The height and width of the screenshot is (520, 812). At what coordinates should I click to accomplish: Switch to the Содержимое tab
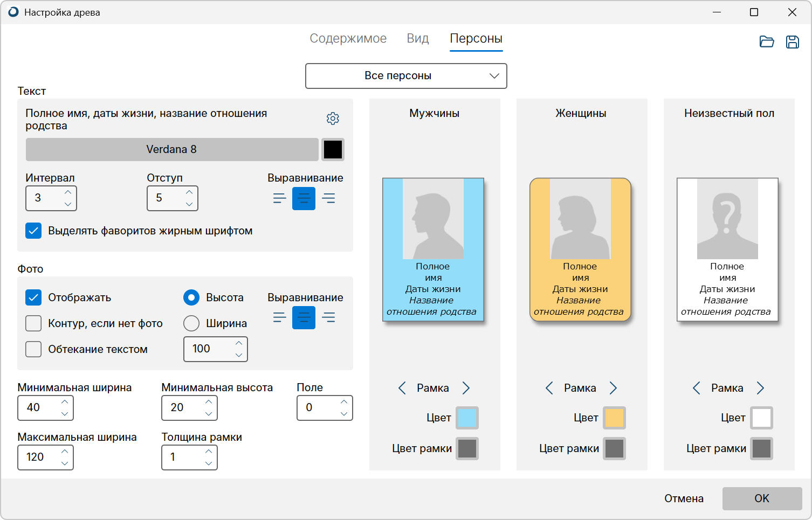tap(348, 39)
